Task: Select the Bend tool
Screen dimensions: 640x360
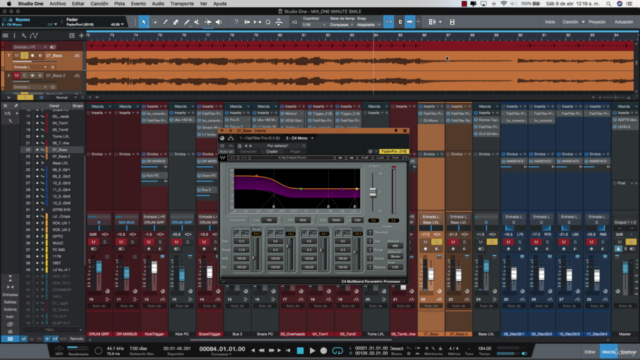Action: pyautogui.click(x=208, y=22)
